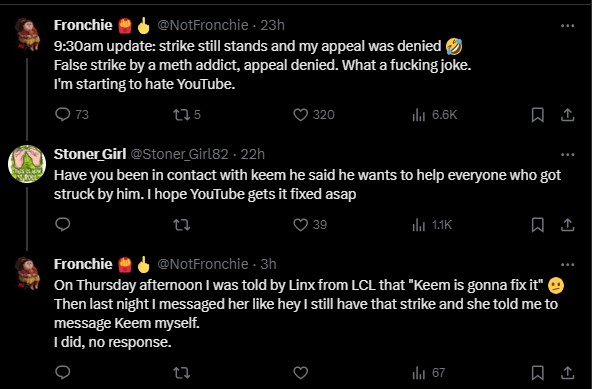Click Stoner_Girl's profile avatar
The image size is (592, 389).
27,164
